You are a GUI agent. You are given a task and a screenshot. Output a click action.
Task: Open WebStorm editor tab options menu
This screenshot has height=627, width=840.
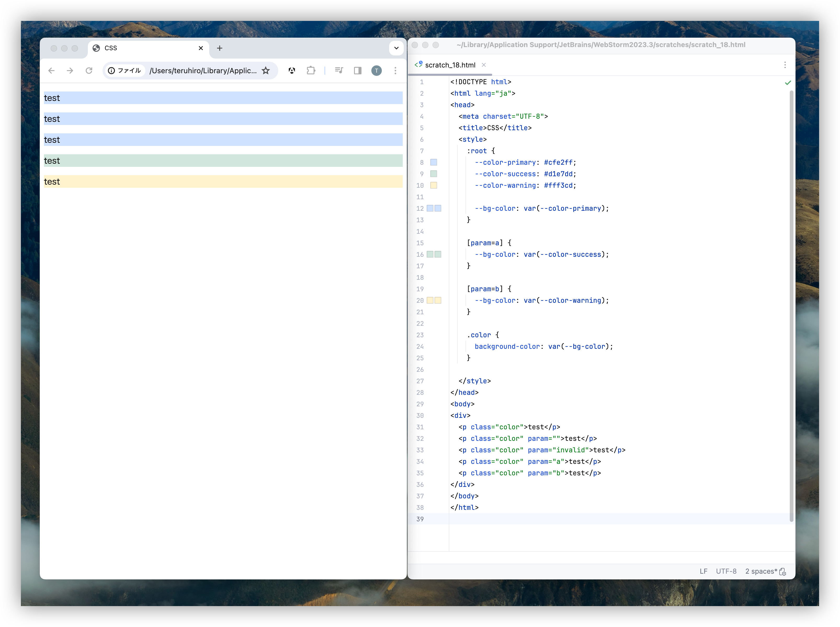point(785,65)
